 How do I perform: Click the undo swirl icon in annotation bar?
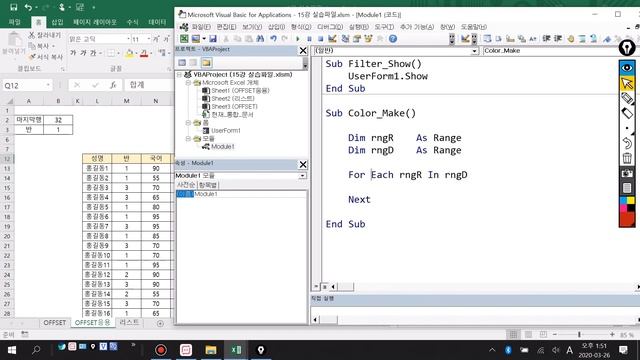(627, 143)
